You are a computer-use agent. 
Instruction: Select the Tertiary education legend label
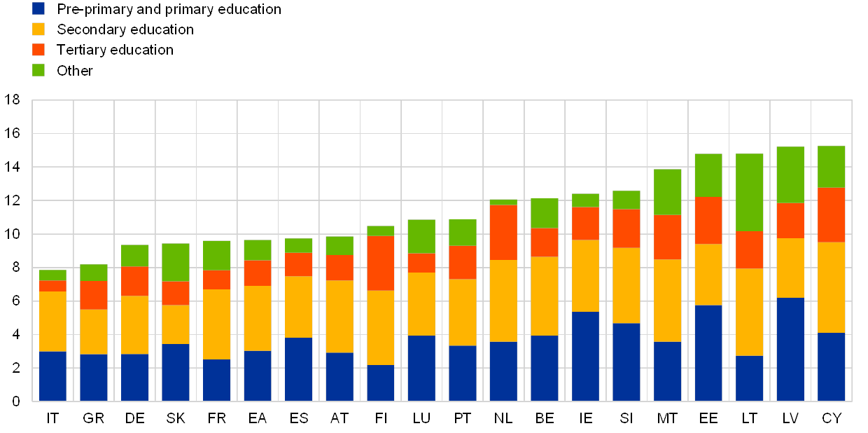click(115, 50)
